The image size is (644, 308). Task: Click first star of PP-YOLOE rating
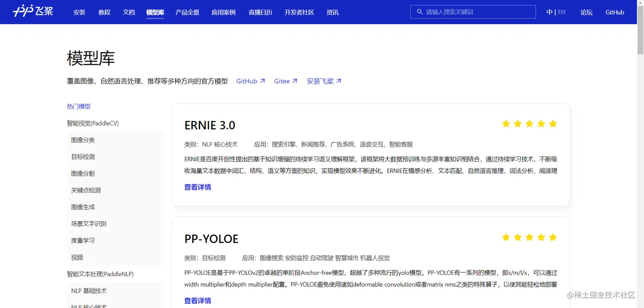pos(506,237)
